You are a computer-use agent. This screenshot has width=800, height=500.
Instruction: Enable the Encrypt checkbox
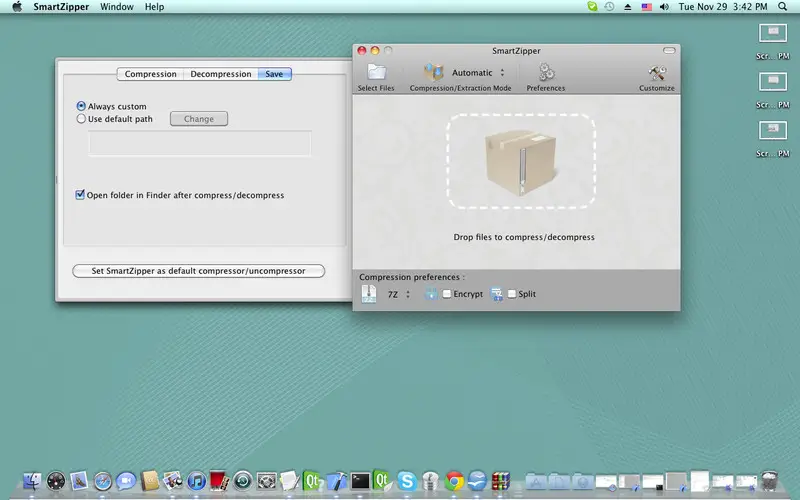click(447, 294)
